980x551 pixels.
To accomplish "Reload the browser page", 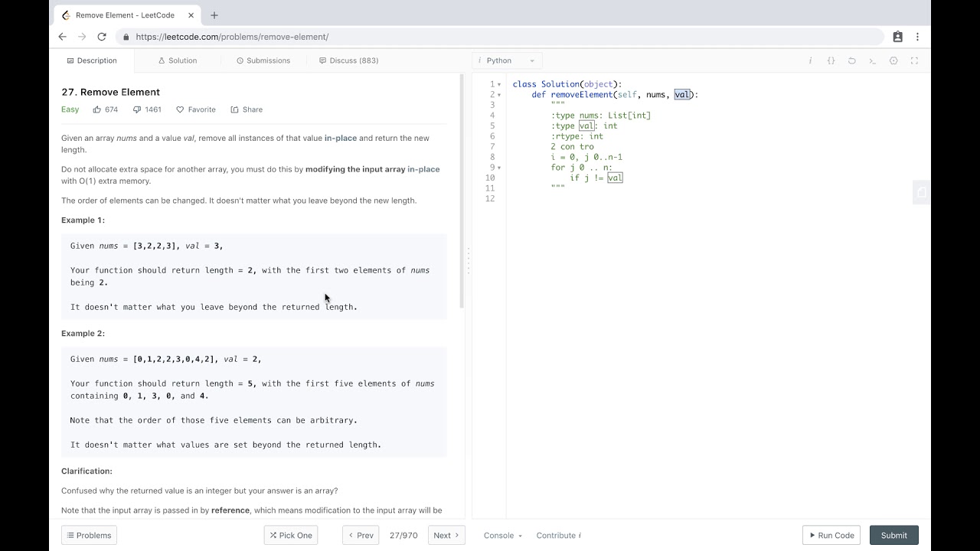I will point(102,37).
